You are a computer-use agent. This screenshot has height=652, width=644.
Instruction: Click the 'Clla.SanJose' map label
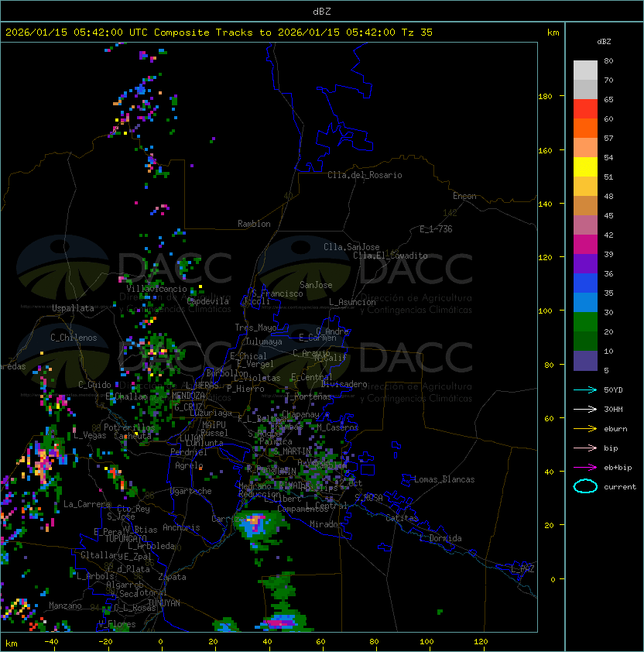(351, 247)
